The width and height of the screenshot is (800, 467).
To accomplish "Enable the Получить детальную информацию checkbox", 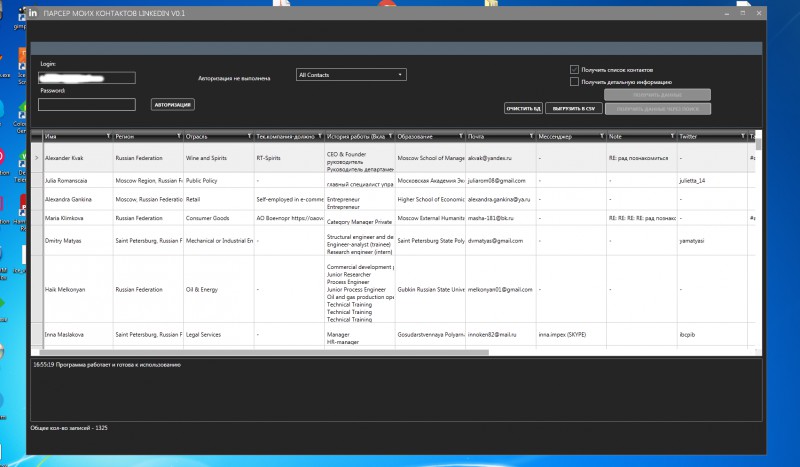I will 574,82.
